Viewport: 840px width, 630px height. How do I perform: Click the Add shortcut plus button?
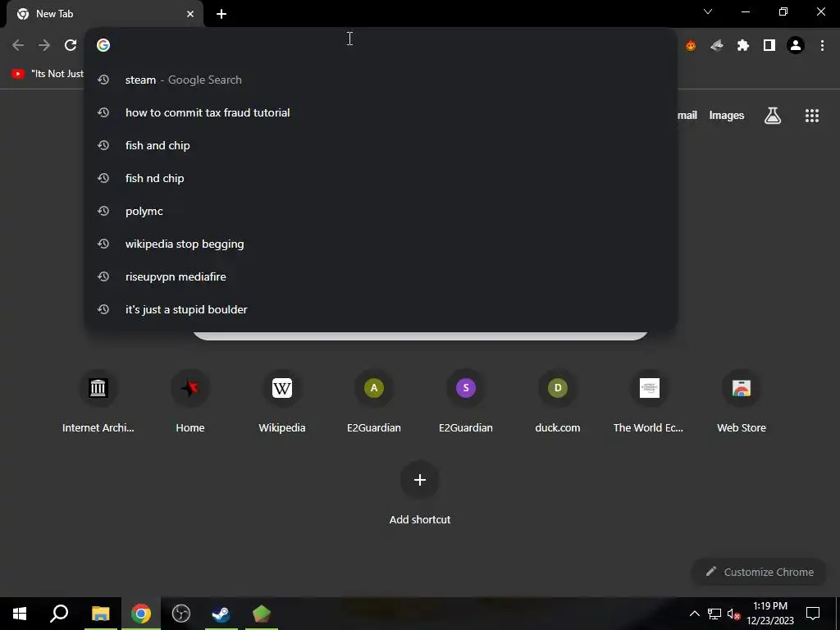[420, 480]
